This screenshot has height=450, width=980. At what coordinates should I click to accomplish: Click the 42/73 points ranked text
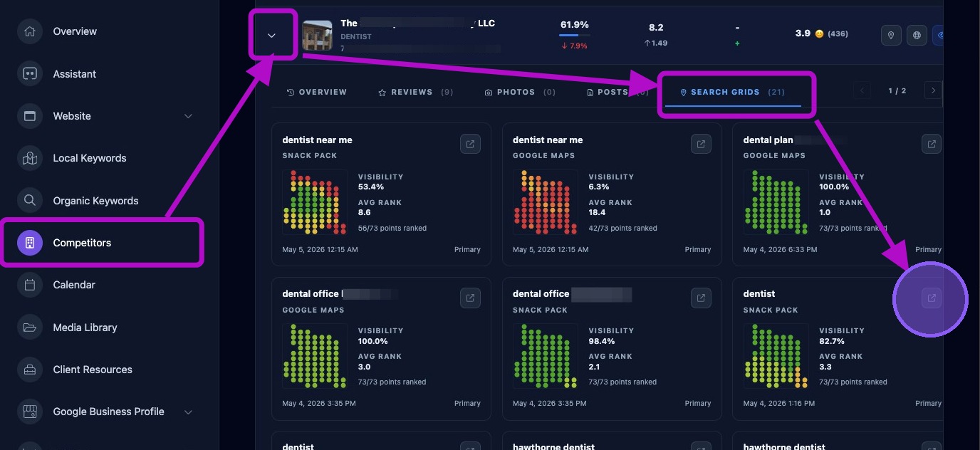point(622,229)
